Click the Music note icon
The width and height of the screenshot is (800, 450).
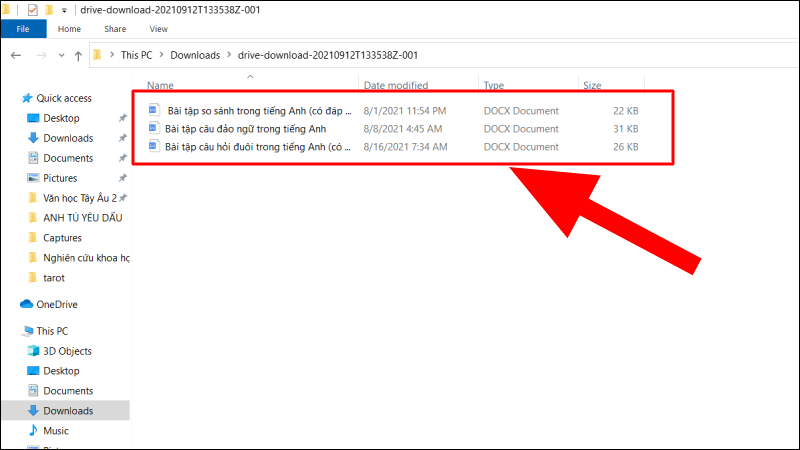pyautogui.click(x=33, y=430)
